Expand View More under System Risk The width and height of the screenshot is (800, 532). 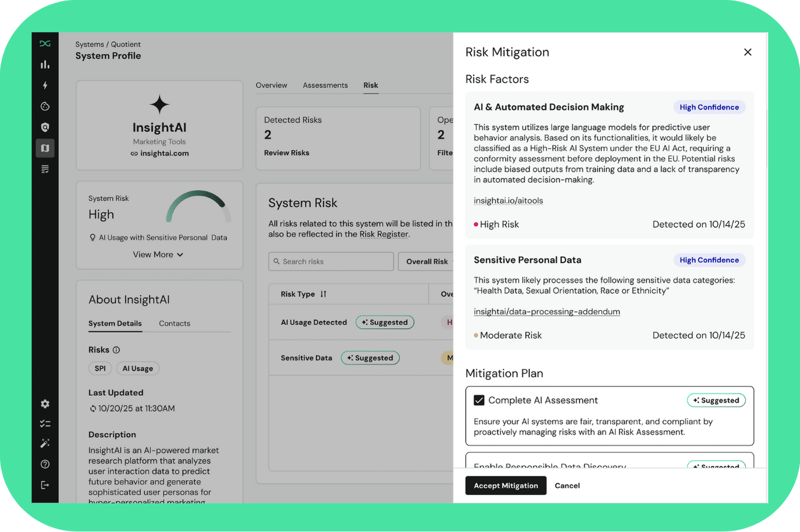(x=157, y=255)
